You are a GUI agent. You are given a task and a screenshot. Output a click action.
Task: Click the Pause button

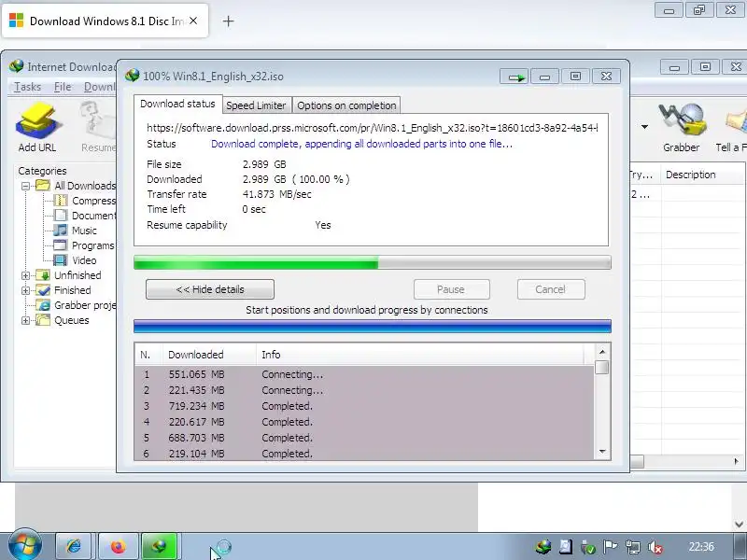(452, 289)
